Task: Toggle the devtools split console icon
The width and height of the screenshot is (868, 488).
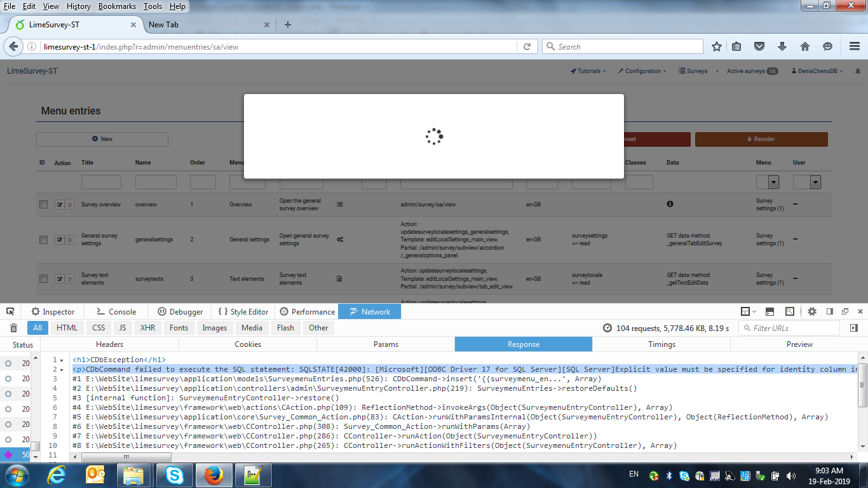Action: tap(770, 311)
